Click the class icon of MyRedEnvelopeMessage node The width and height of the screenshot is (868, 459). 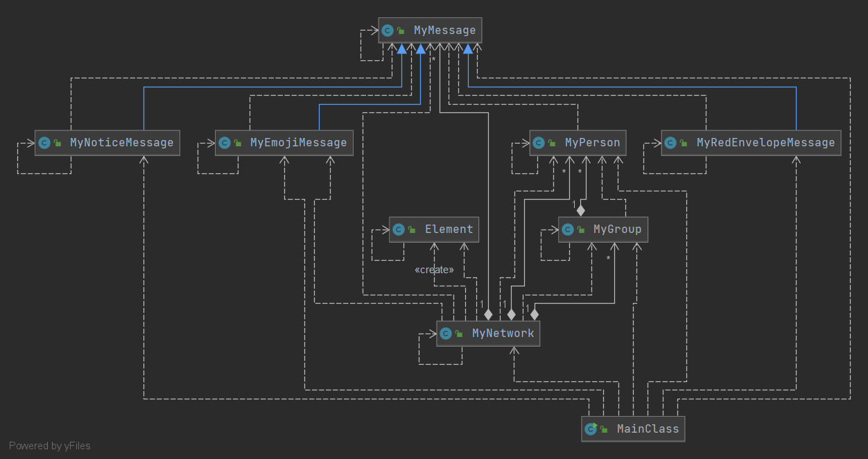670,143
